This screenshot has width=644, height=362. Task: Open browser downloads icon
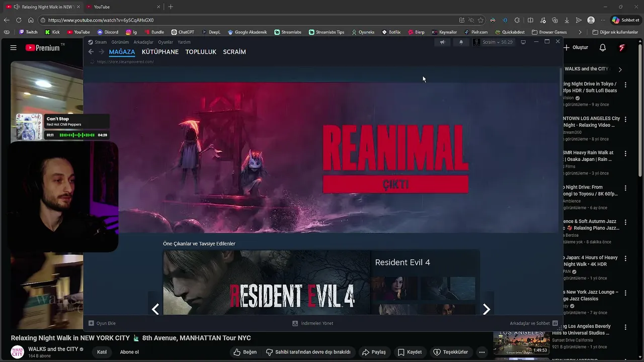click(567, 20)
